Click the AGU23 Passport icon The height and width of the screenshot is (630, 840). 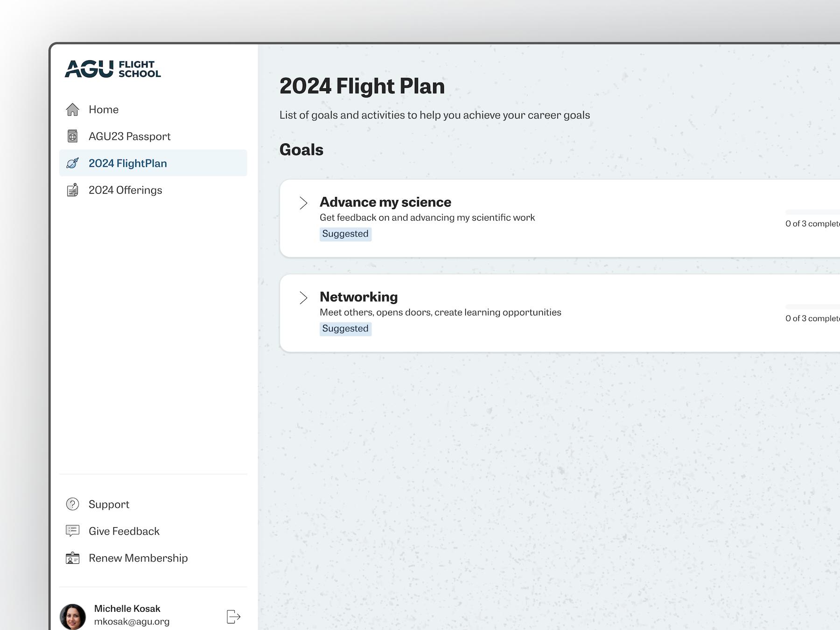tap(73, 136)
